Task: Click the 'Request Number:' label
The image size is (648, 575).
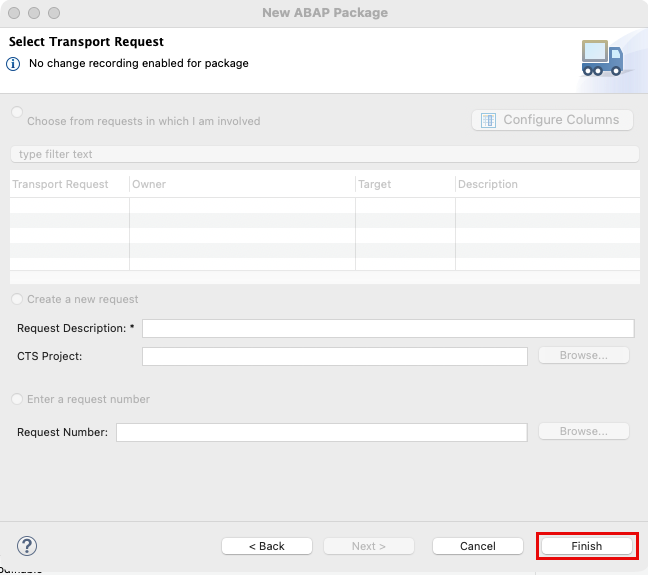Action: 62,432
